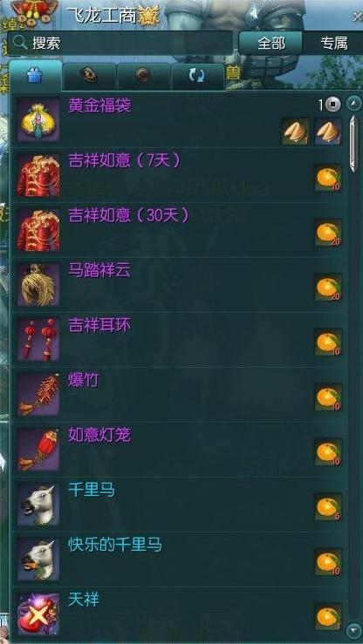Click the 黄金福袋 golden bag icon
The height and width of the screenshot is (644, 363).
(38, 120)
